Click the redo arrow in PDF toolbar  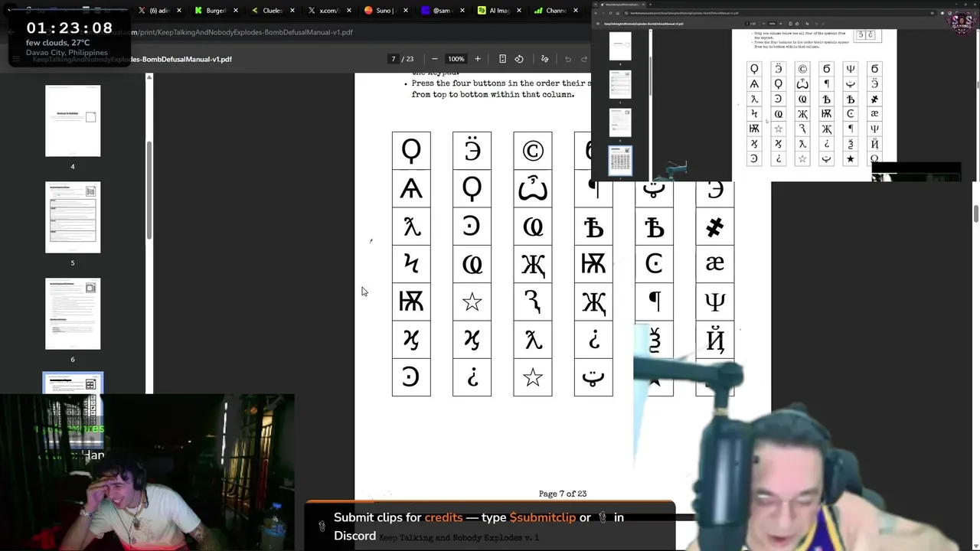[x=584, y=59]
